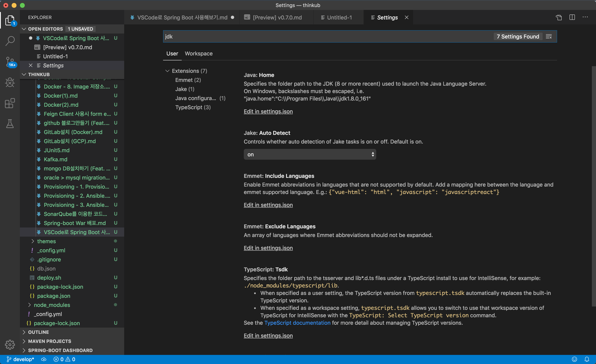
Task: Click the Preview icon on v0.7.0.md tab
Action: coord(247,17)
